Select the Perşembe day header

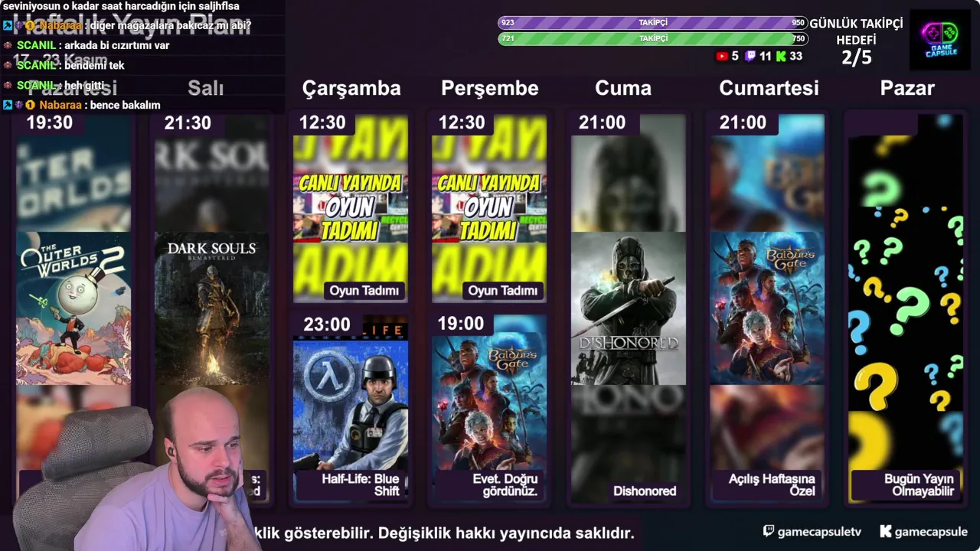click(490, 88)
